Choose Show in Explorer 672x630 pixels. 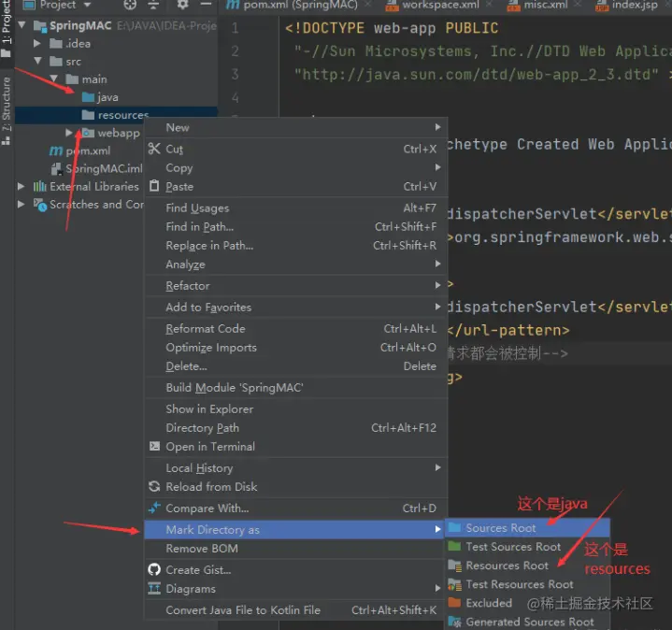pyautogui.click(x=295, y=409)
